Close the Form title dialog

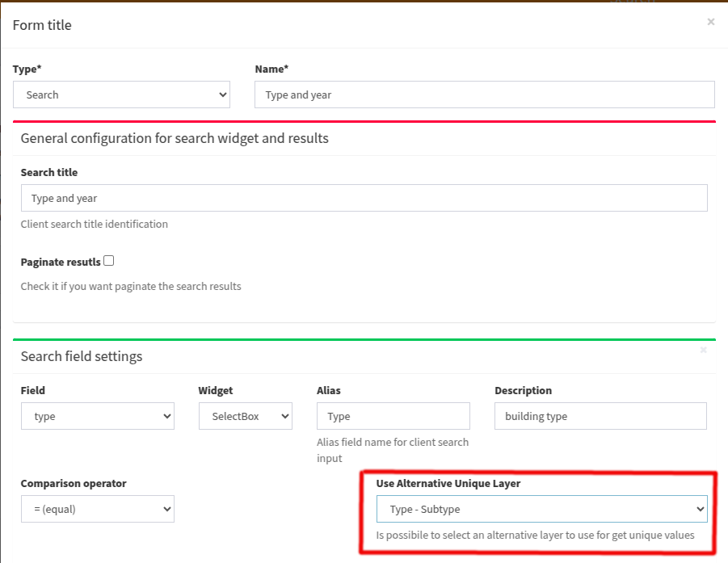pos(710,22)
